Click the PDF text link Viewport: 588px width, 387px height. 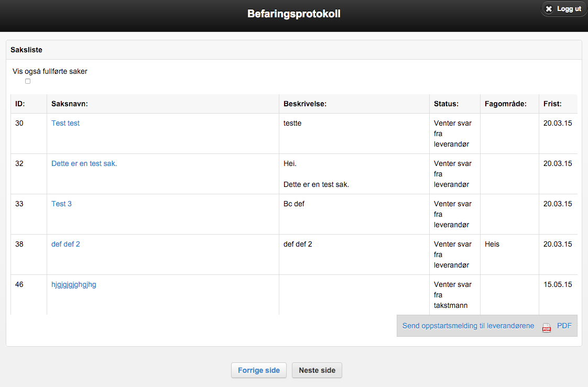coord(564,326)
